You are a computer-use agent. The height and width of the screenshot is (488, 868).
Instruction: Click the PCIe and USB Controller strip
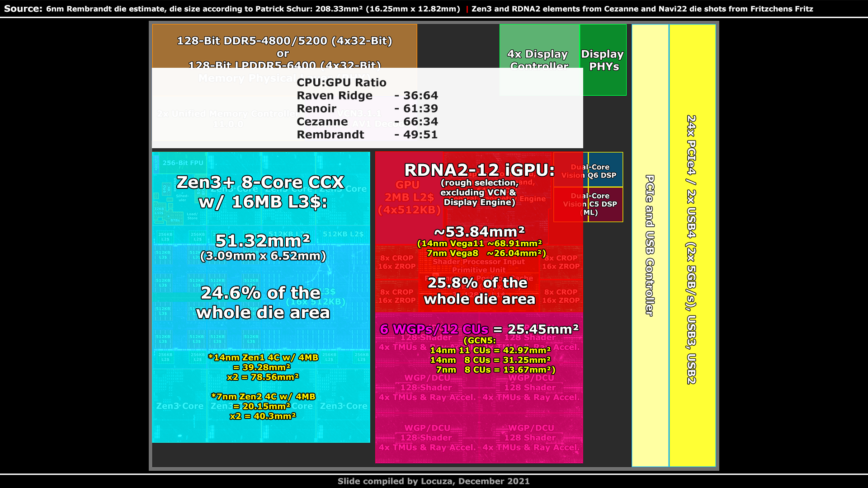(x=650, y=245)
